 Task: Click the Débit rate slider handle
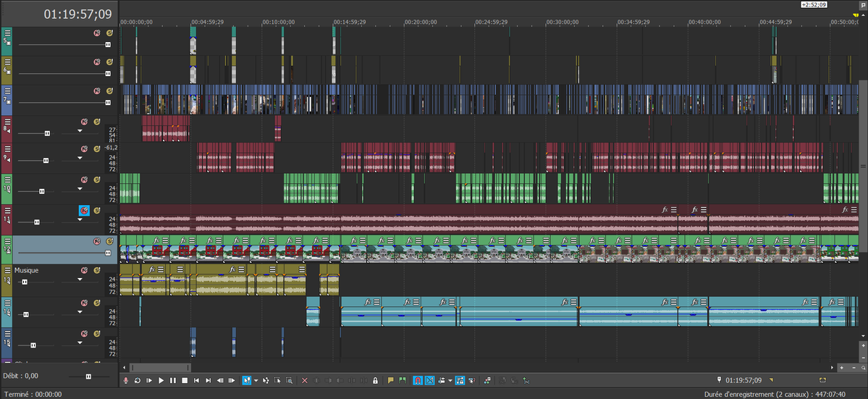(88, 377)
